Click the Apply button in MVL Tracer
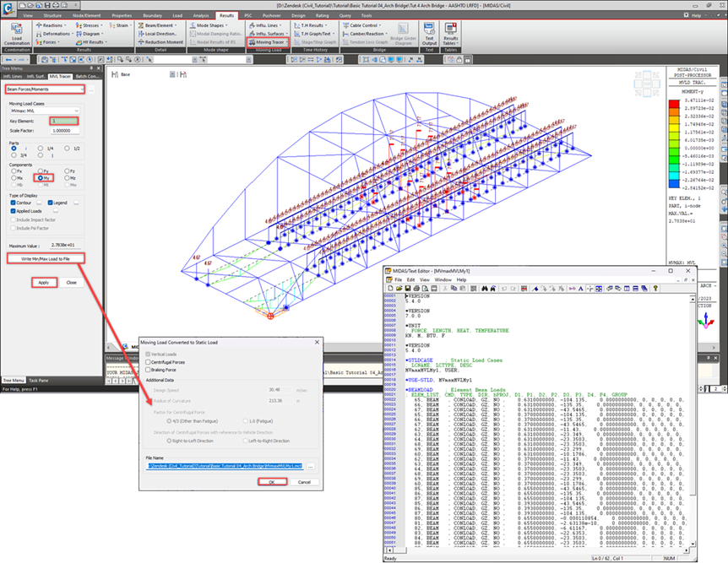This screenshot has height=563, width=728. (44, 282)
